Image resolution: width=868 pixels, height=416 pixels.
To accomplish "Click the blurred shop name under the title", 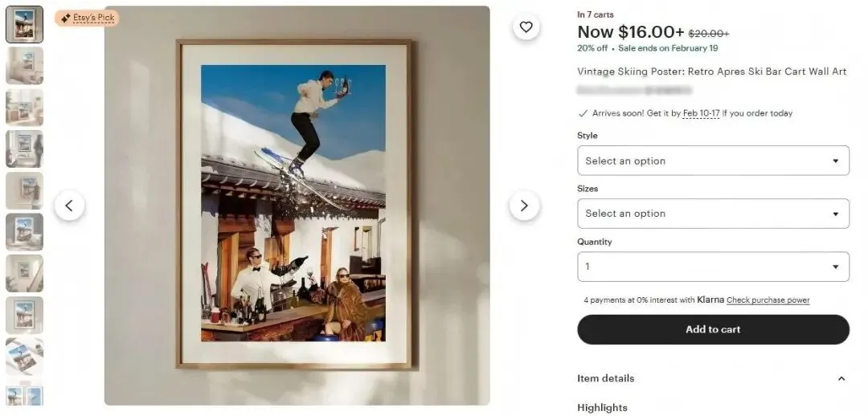I will coord(634,89).
